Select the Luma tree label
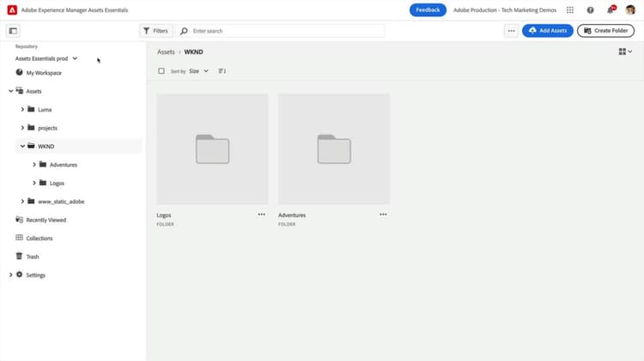The height and width of the screenshot is (361, 644). click(x=45, y=110)
